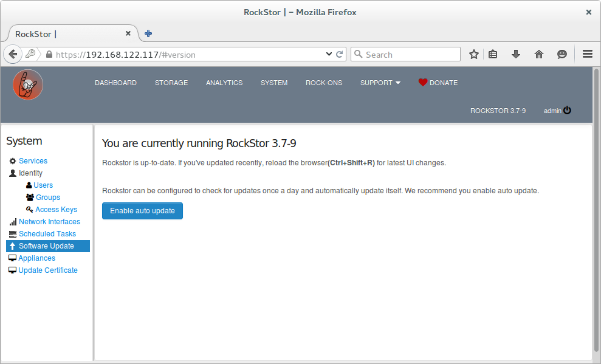
Task: Go back with the browser back arrow
Action: [x=13, y=55]
